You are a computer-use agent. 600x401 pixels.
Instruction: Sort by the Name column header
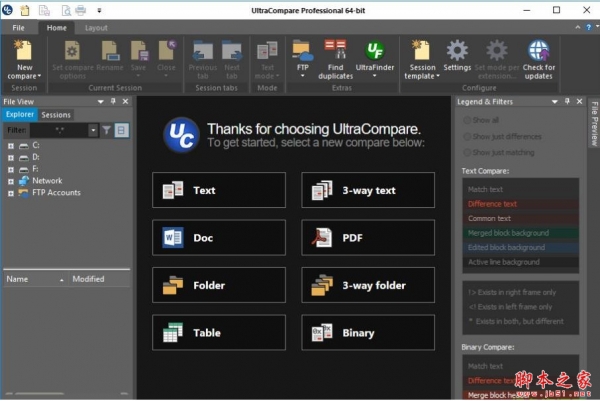tap(35, 279)
